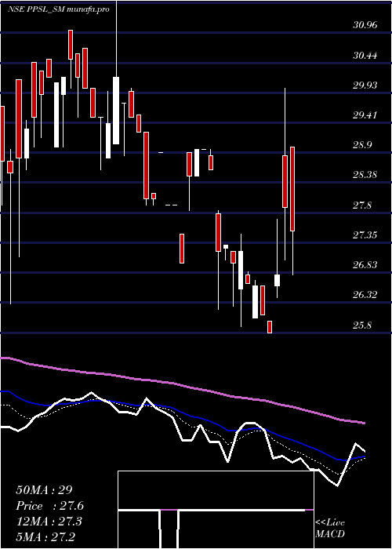Click the lowest red candle at the 25.8 line
Image resolution: width=392 pixels, height=549 pixels.
click(270, 327)
